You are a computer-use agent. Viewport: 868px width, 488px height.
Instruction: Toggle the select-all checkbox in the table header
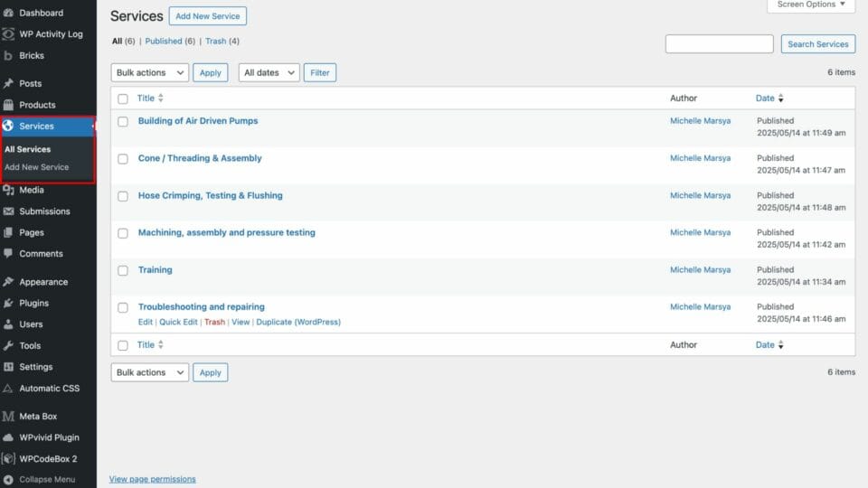123,99
